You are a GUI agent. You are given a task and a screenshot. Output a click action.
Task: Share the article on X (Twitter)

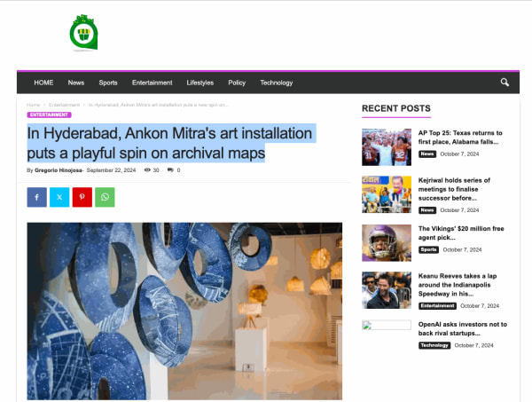59,197
